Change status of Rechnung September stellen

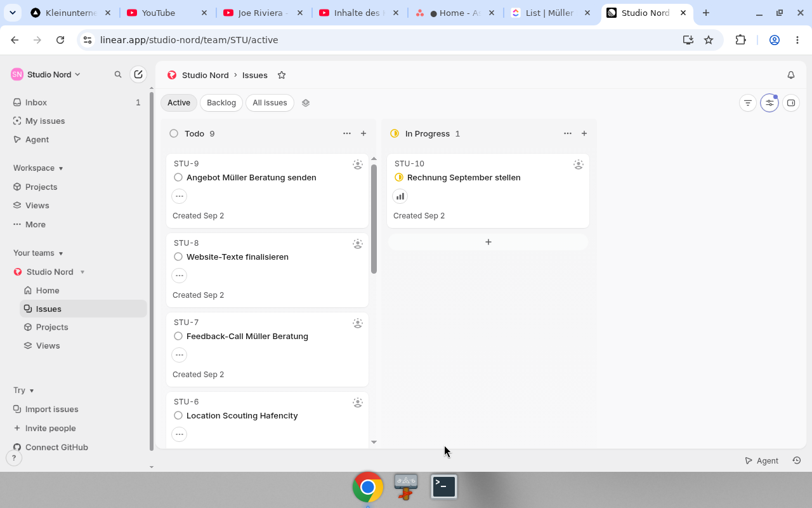pos(399,177)
